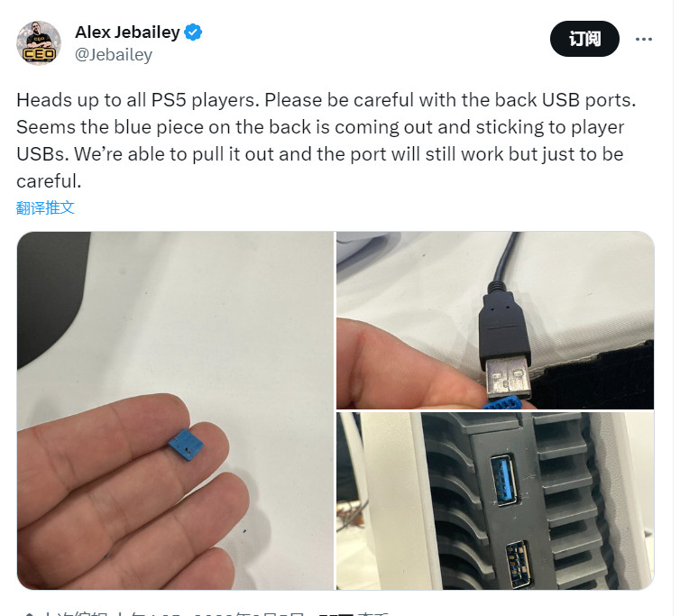680x616 pixels.
Task: Open the black USB cable photo
Action: pyautogui.click(x=495, y=320)
